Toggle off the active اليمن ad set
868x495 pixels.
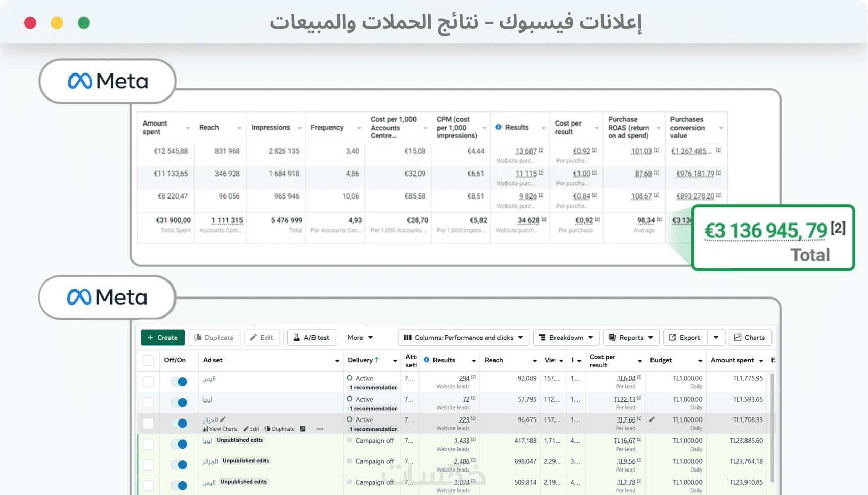[179, 381]
